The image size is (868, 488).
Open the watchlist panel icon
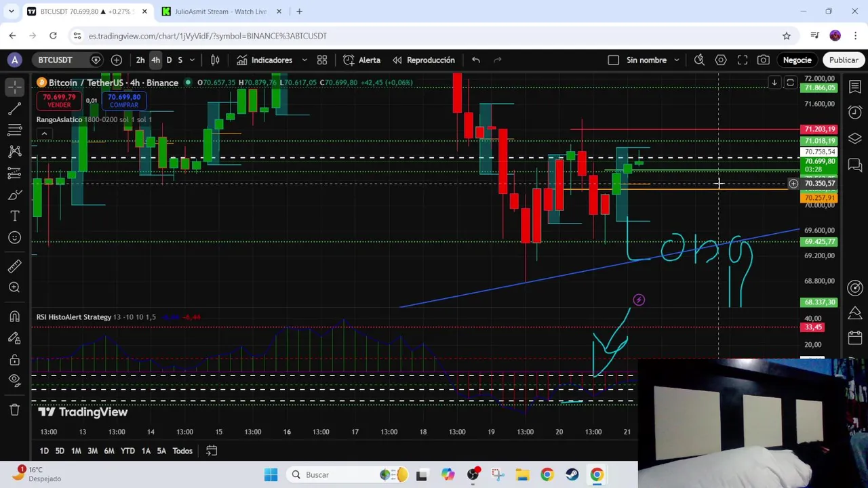pyautogui.click(x=855, y=87)
